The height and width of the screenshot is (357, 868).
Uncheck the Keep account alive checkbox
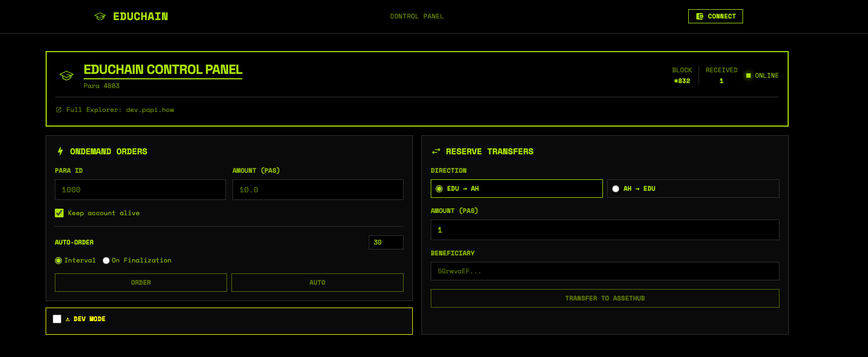[59, 213]
